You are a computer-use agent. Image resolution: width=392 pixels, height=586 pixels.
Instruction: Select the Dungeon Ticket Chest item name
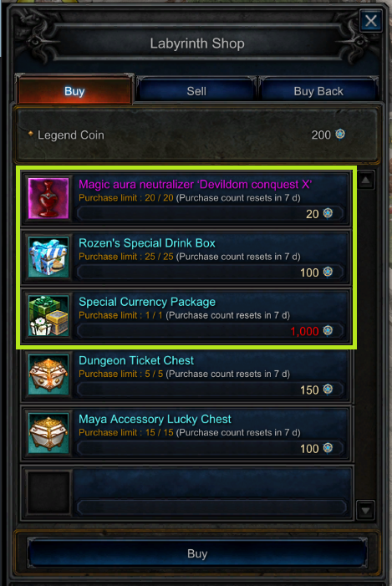[136, 360]
